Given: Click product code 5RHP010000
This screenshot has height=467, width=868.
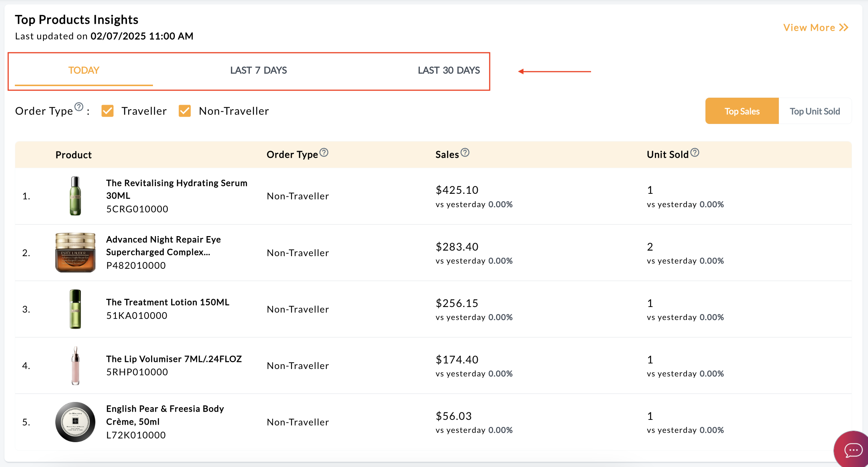Looking at the screenshot, I should 137,372.
